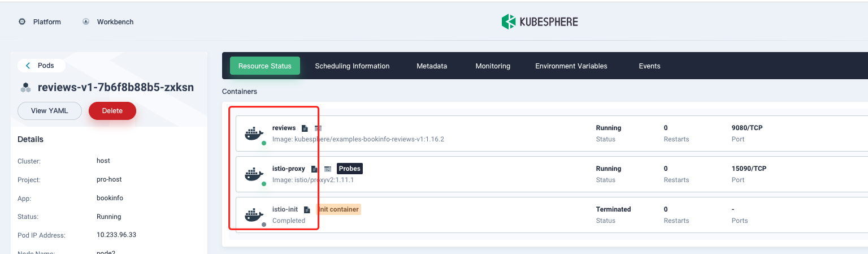Open container logs icon for istio-init
Screen dimensions: 868x254
(307, 210)
